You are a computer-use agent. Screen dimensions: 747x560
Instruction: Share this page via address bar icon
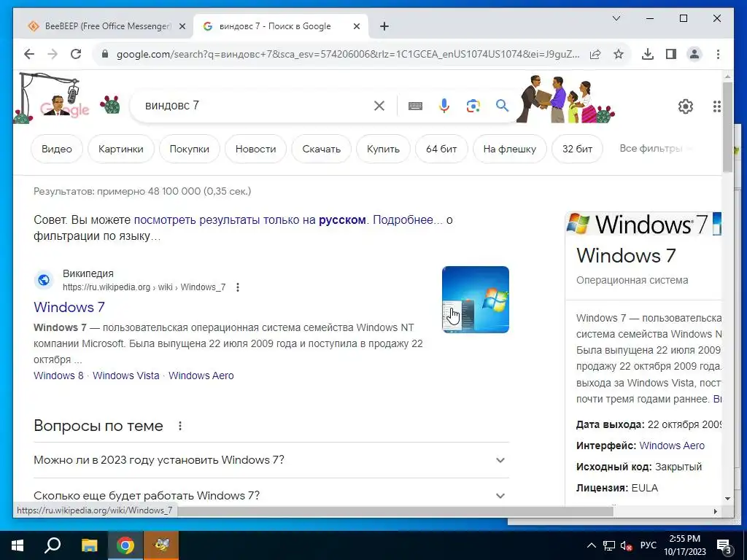pos(595,54)
